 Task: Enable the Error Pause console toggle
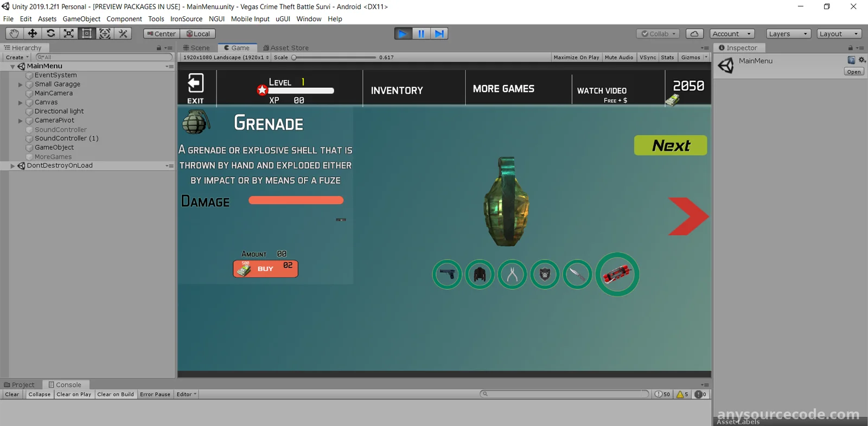(155, 395)
